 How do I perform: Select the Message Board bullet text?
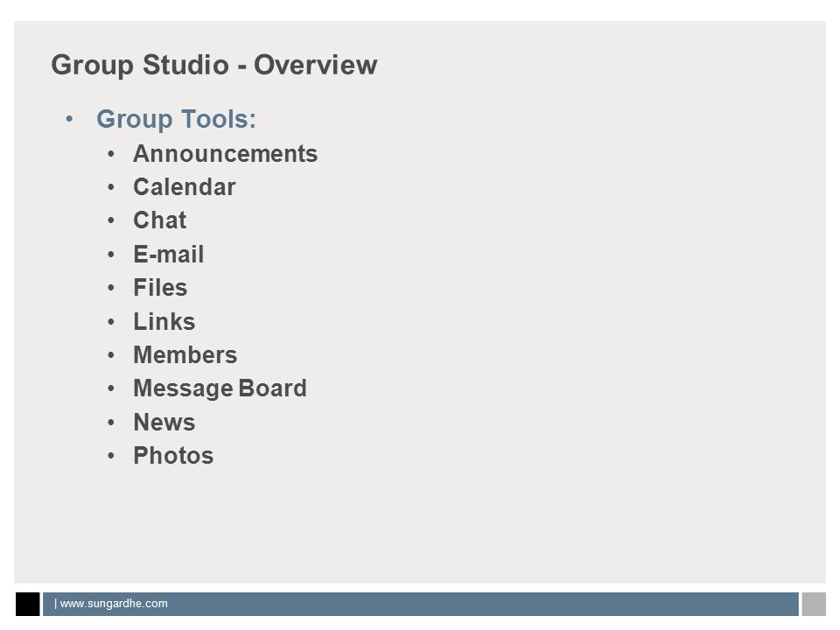220,388
